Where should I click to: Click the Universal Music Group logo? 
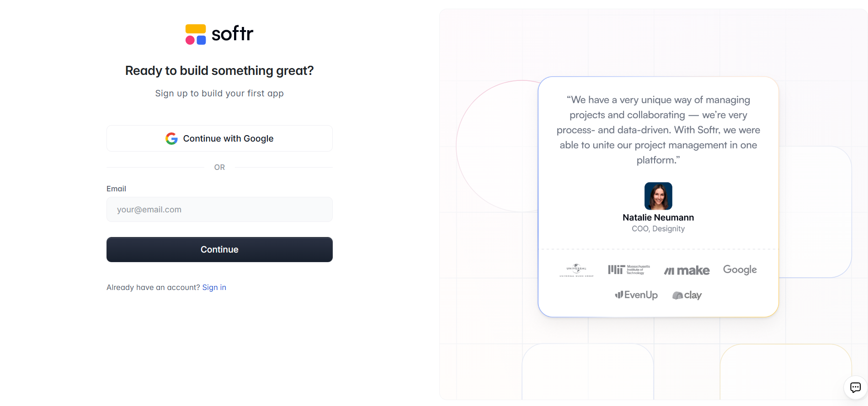[x=576, y=270]
